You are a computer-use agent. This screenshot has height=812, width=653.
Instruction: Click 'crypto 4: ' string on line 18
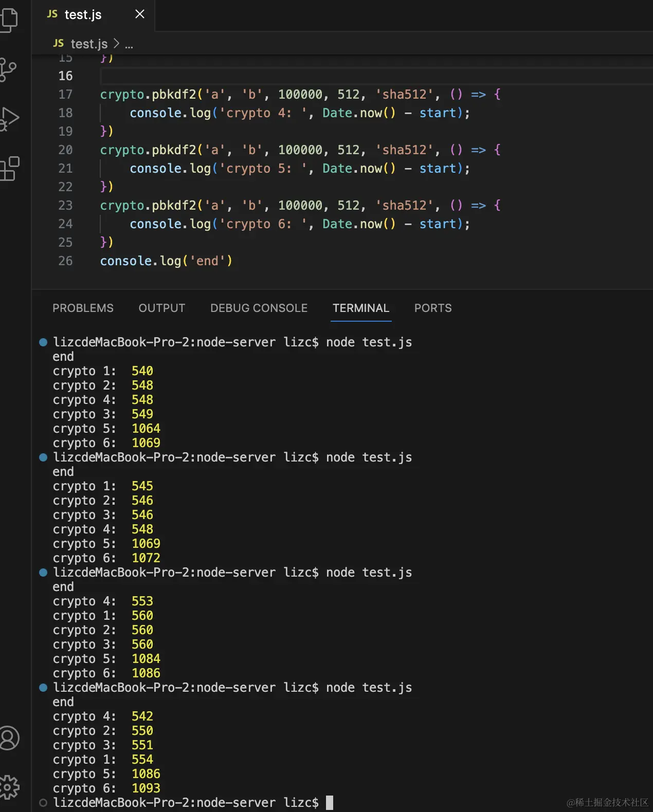click(x=263, y=113)
